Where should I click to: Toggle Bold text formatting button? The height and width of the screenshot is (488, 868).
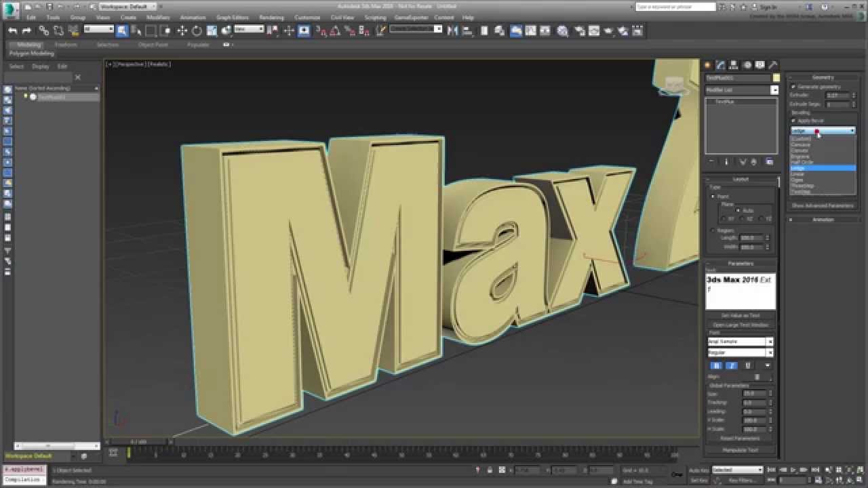click(x=716, y=365)
